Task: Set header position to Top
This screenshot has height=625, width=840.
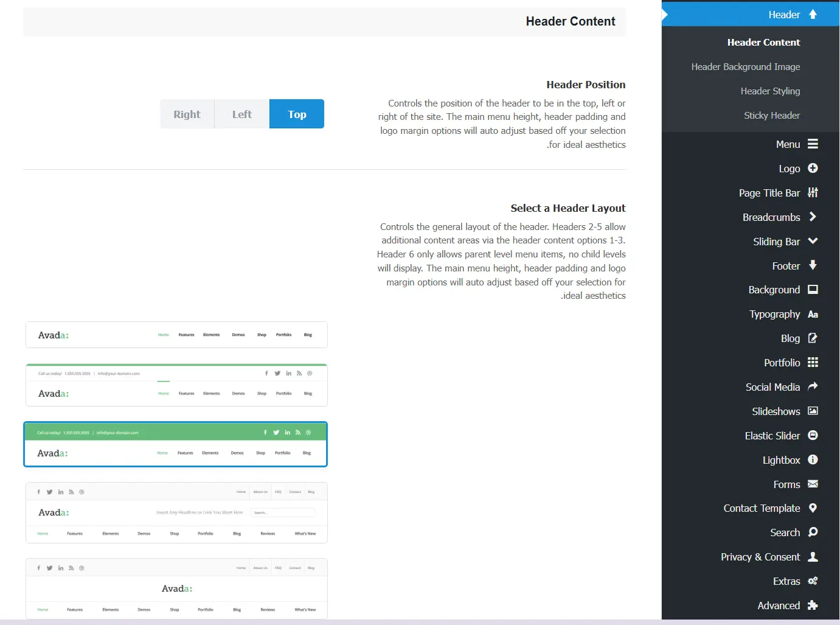Action: click(297, 114)
